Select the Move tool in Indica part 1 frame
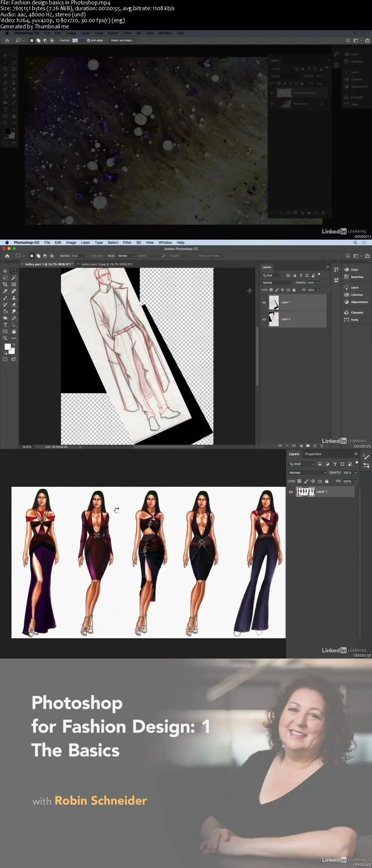Image resolution: width=372 pixels, height=868 pixels. 5,271
